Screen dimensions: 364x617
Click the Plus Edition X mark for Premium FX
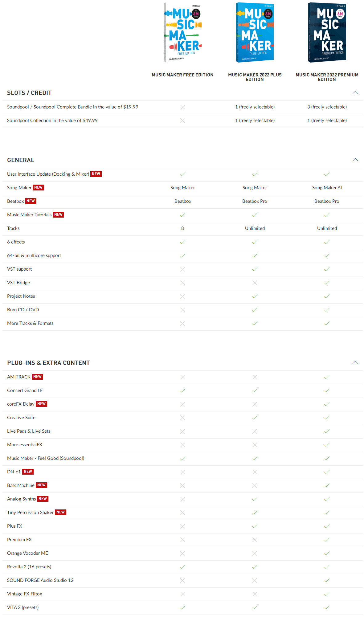pyautogui.click(x=255, y=540)
